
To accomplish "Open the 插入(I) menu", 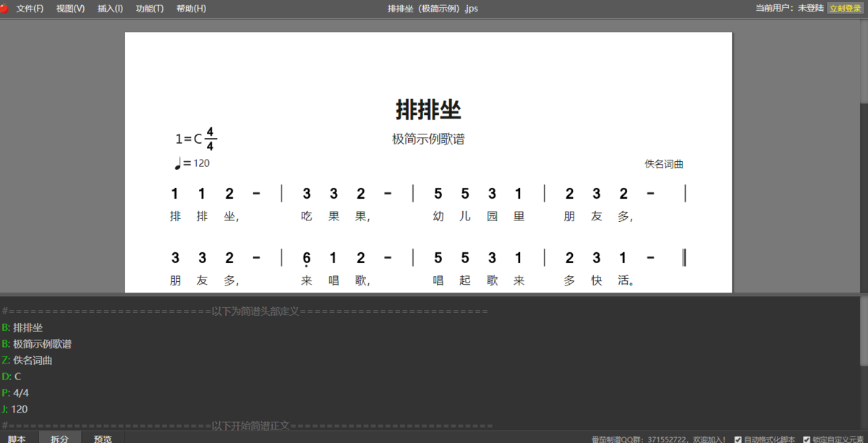I will [x=110, y=9].
